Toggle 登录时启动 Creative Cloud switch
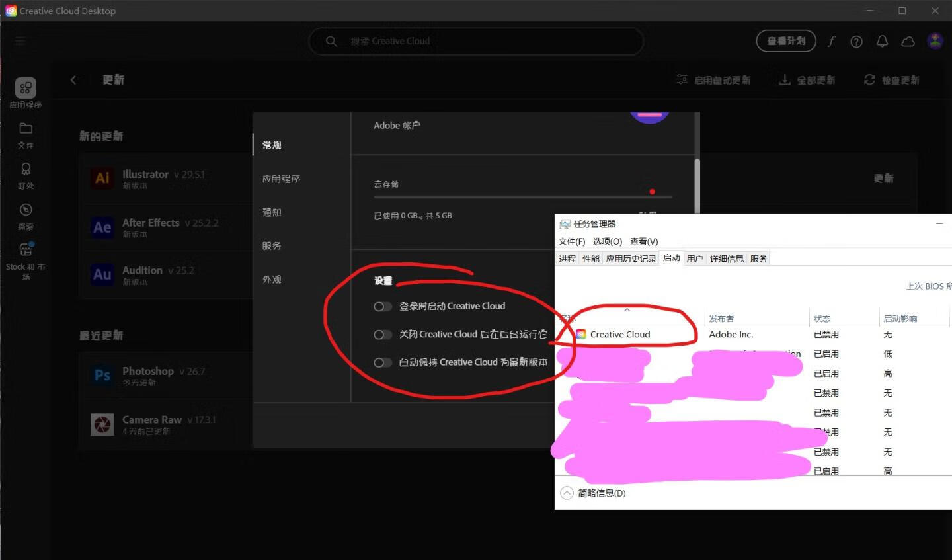 (383, 306)
